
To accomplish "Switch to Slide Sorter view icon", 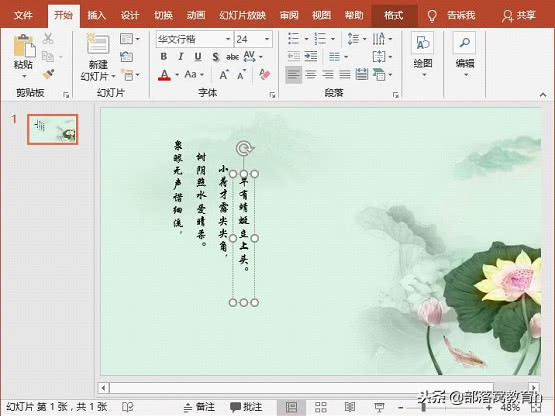I will pyautogui.click(x=321, y=407).
